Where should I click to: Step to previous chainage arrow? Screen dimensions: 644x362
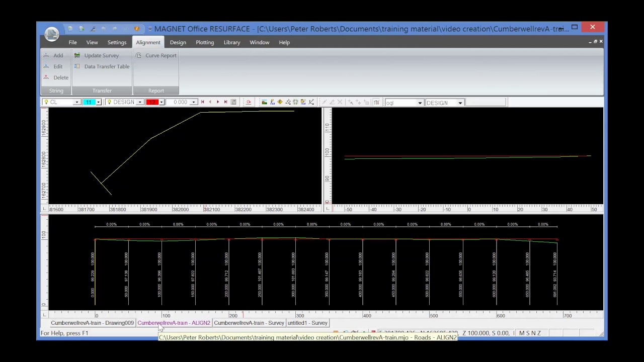210,102
